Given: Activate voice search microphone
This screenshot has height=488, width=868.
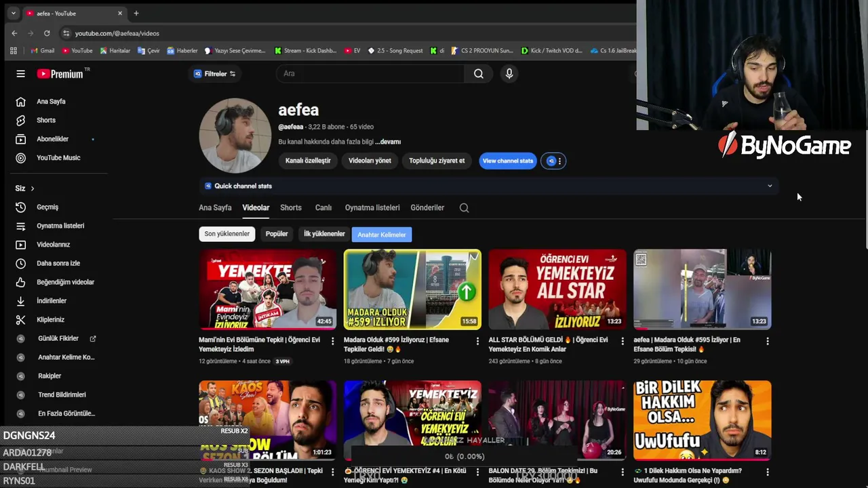Looking at the screenshot, I should (x=509, y=74).
